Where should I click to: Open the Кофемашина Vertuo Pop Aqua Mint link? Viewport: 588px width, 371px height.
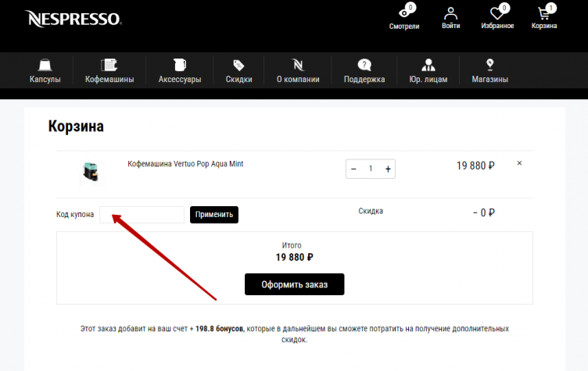click(185, 164)
